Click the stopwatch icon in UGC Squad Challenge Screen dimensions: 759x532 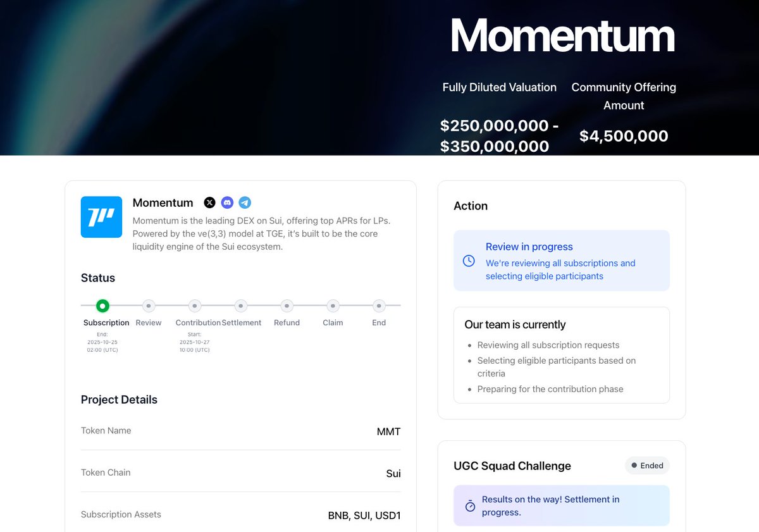(470, 506)
